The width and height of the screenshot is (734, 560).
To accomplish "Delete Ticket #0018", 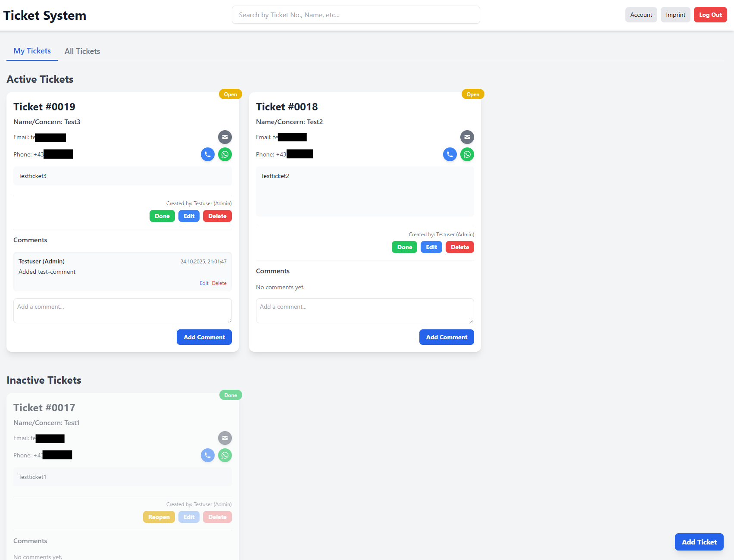I will [459, 247].
